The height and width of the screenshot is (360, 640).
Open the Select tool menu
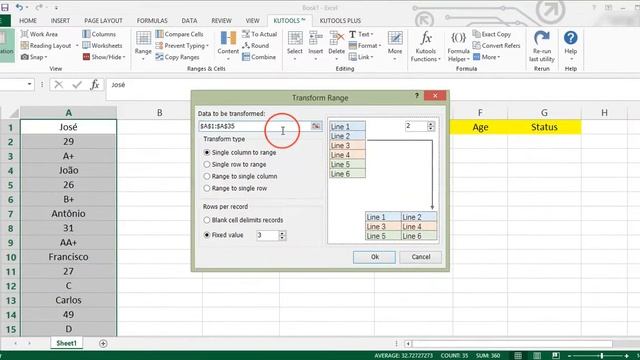click(295, 46)
